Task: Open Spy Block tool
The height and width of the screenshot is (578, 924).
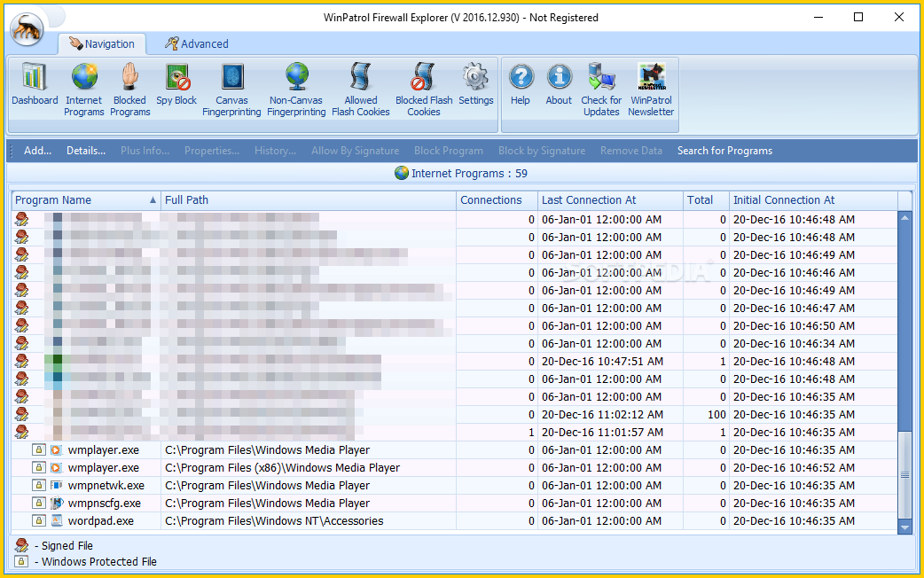Action: click(x=176, y=85)
